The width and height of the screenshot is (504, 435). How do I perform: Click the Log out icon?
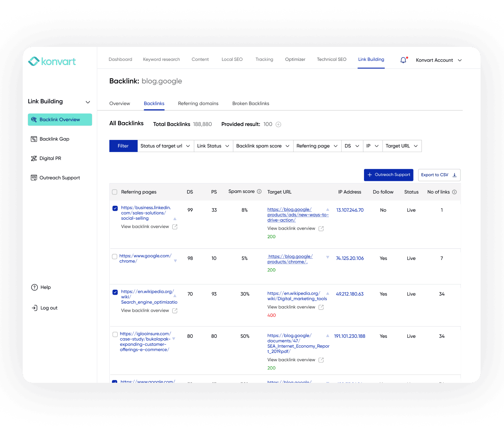(34, 308)
